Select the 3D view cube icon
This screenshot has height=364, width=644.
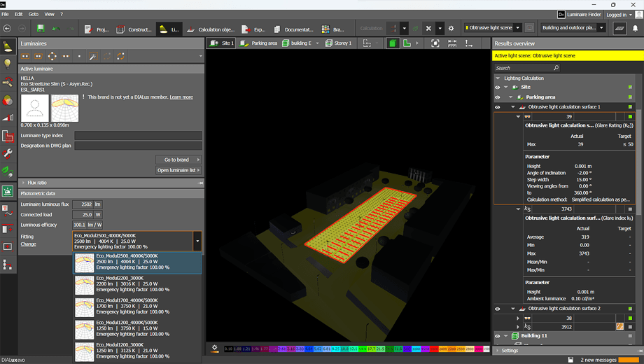[393, 43]
